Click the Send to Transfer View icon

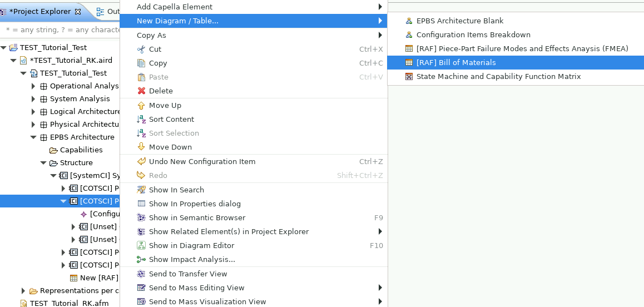[x=141, y=274]
